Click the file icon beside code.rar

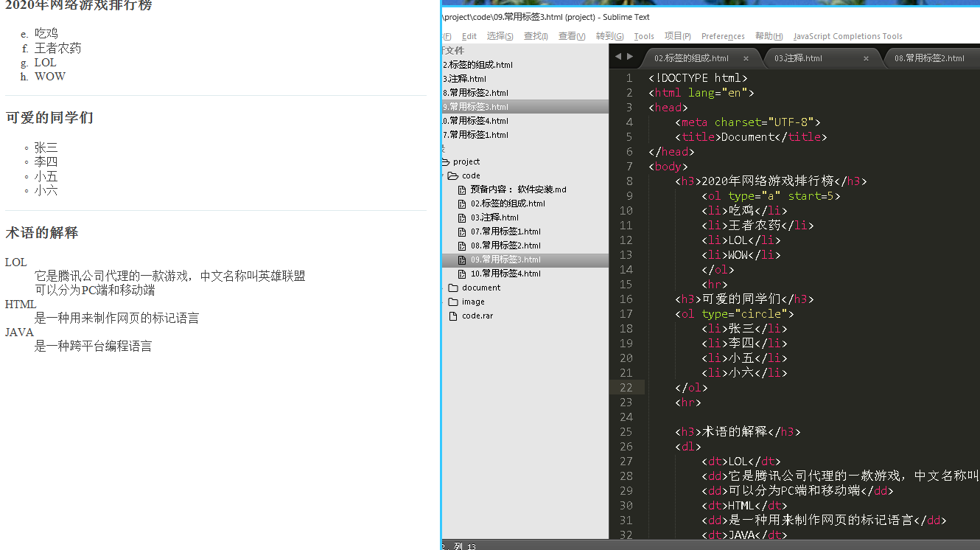453,316
